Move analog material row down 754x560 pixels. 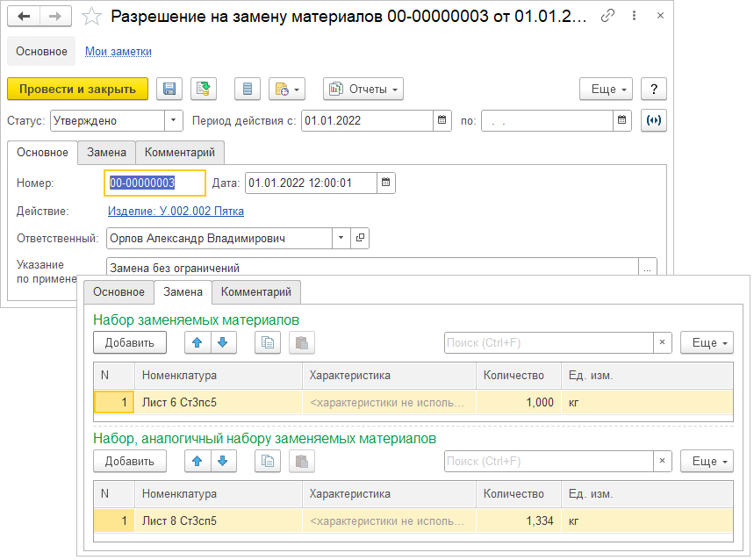[x=223, y=461]
